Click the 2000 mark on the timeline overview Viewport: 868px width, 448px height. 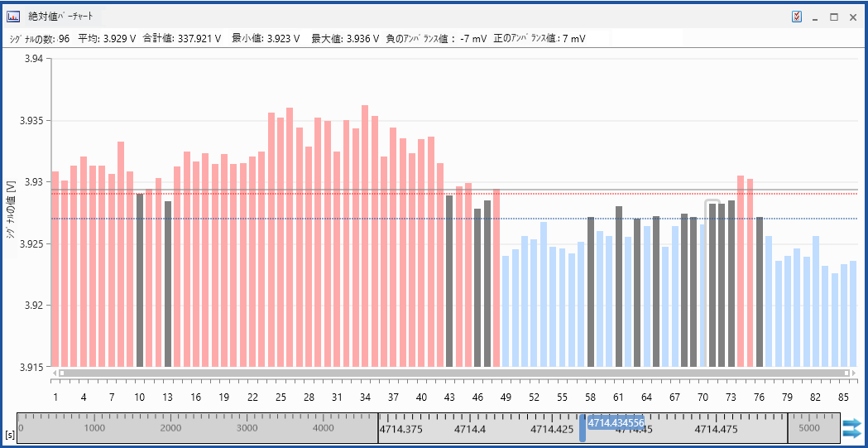pos(170,428)
